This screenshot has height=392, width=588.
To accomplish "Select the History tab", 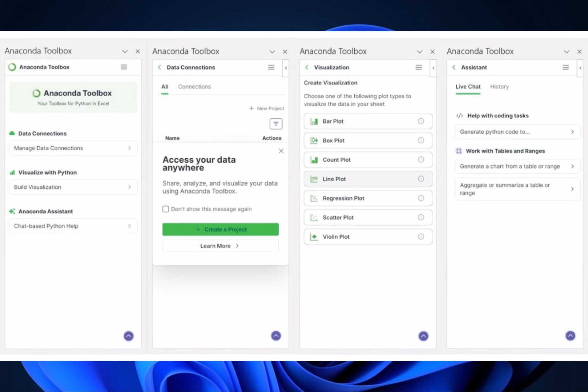I will tap(499, 87).
